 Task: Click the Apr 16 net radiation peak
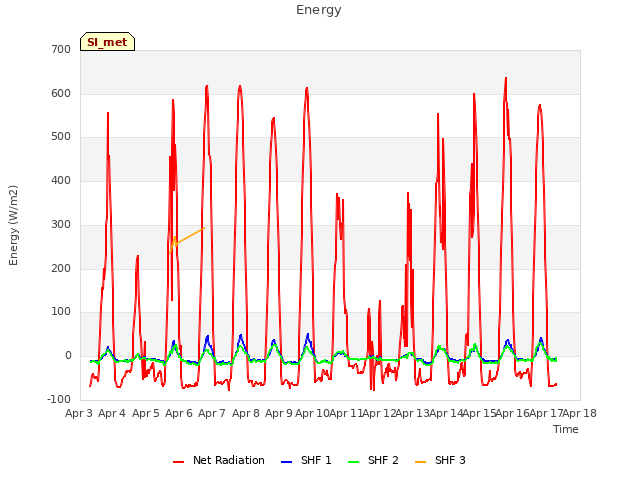point(506,78)
